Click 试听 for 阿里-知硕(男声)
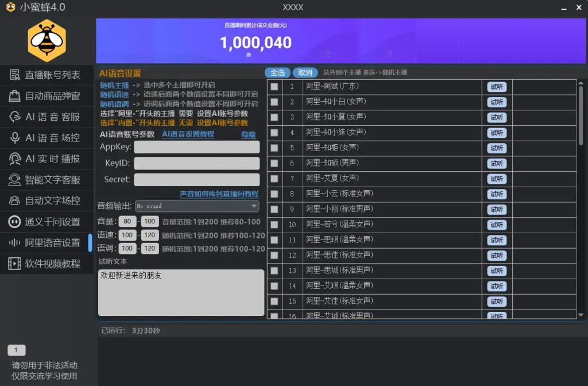The image size is (588, 386). 497,164
